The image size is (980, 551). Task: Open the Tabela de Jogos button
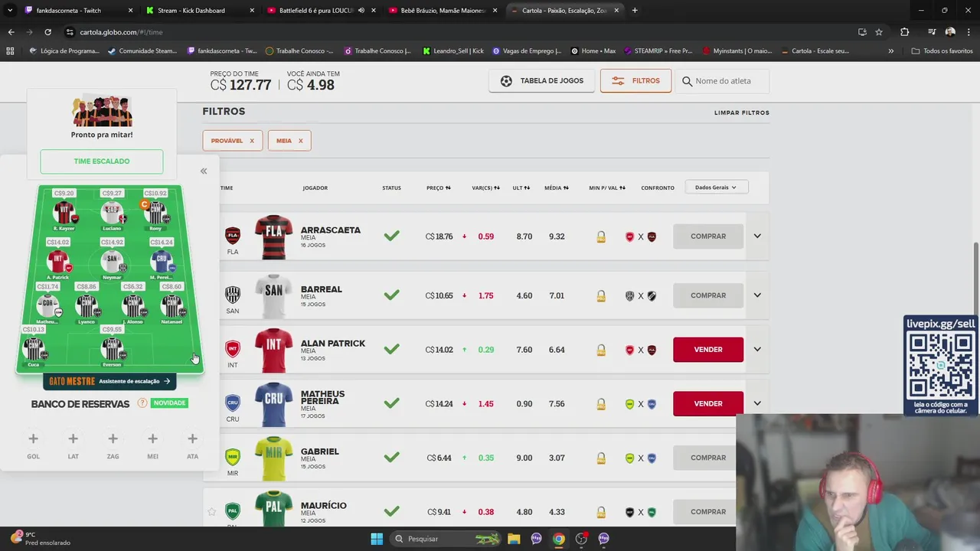pos(541,80)
